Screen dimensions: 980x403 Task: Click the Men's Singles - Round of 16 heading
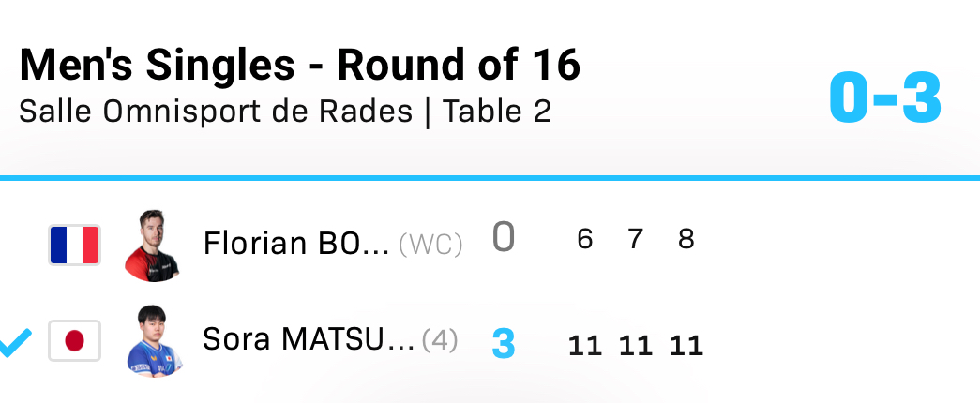point(300,66)
